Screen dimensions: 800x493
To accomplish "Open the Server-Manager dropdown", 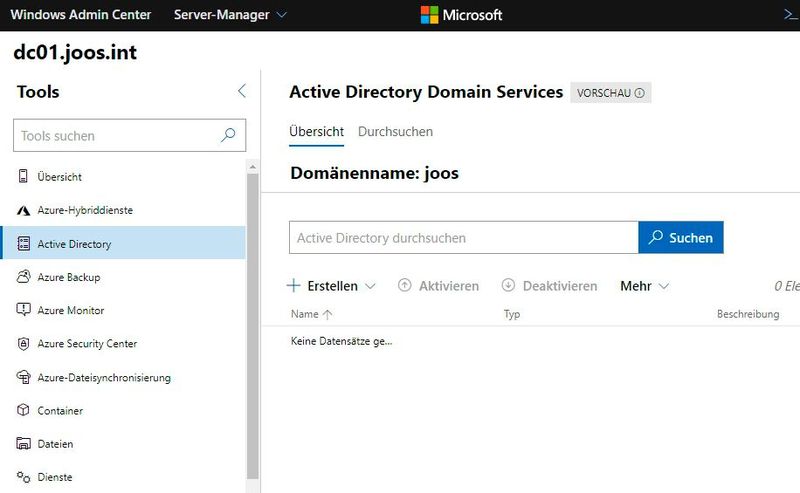I will tap(230, 15).
